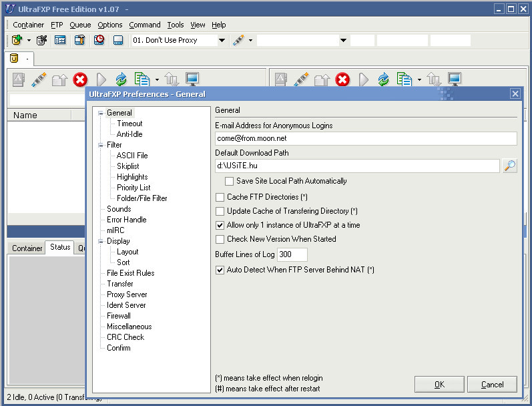Click the left pane parent folder up icon
This screenshot has width=532, height=406.
point(59,80)
